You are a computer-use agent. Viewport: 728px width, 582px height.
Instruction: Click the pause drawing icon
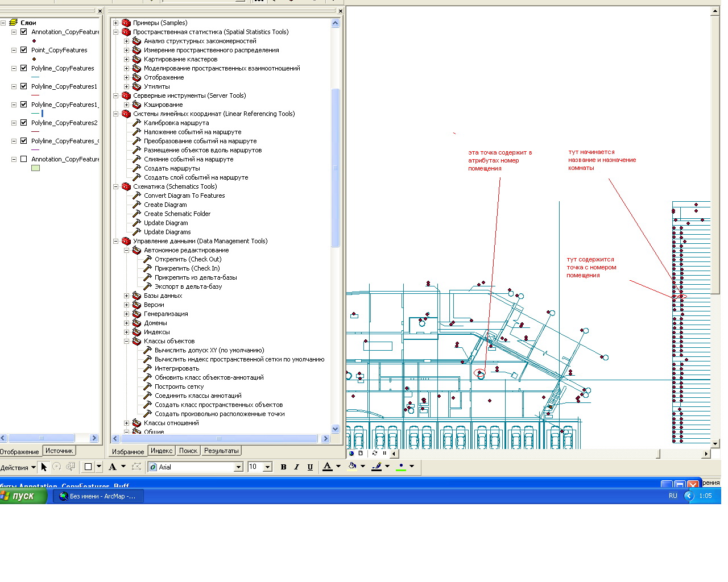[384, 454]
